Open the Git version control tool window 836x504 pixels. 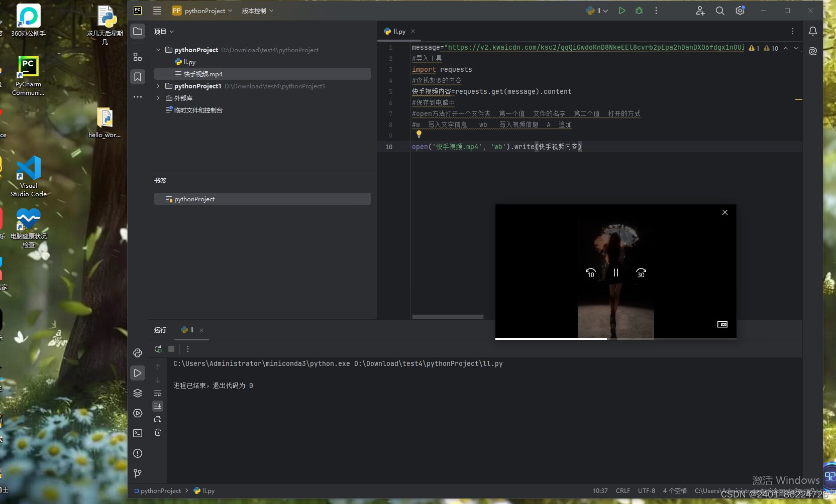tap(138, 473)
